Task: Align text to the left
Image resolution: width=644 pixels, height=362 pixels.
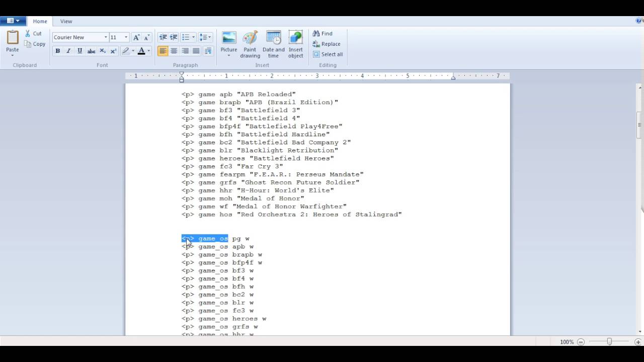Action: 163,51
